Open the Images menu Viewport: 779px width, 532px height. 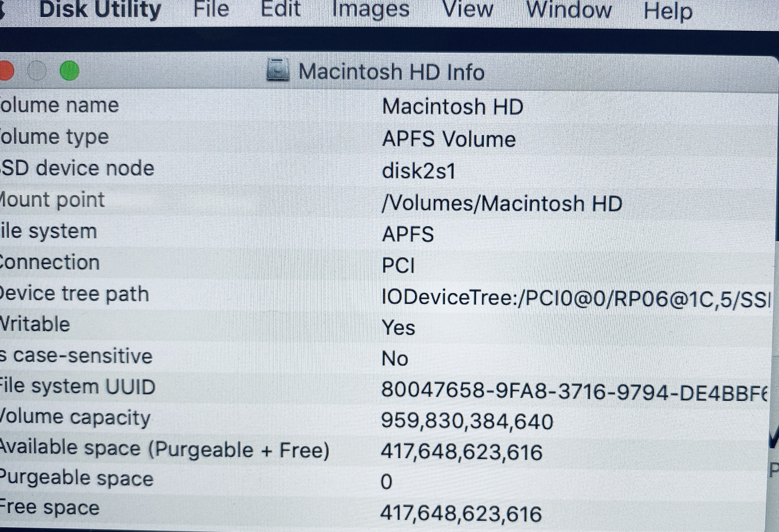pos(370,9)
